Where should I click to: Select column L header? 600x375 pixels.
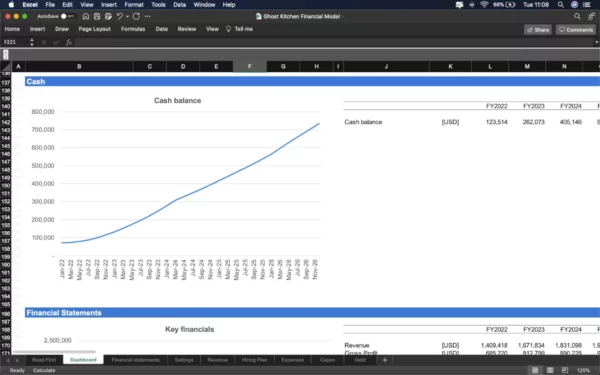(x=490, y=67)
